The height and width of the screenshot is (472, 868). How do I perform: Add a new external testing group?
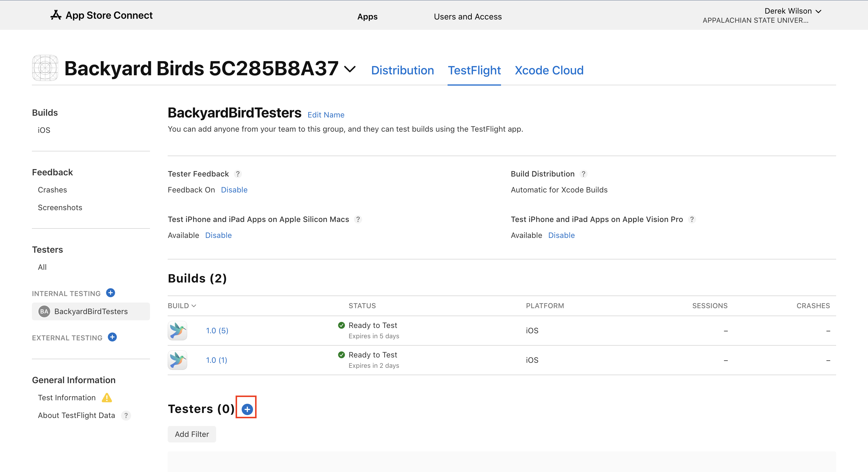pyautogui.click(x=112, y=337)
